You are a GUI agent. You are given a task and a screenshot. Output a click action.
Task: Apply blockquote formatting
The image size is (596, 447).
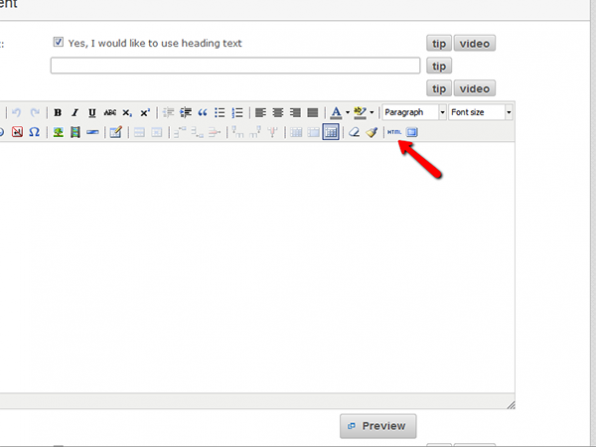point(202,113)
